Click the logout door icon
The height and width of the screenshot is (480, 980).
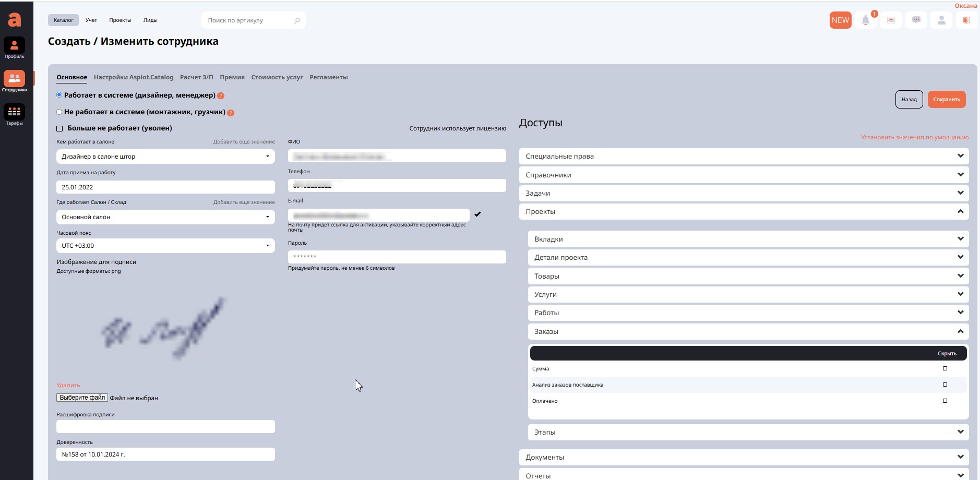coord(966,20)
